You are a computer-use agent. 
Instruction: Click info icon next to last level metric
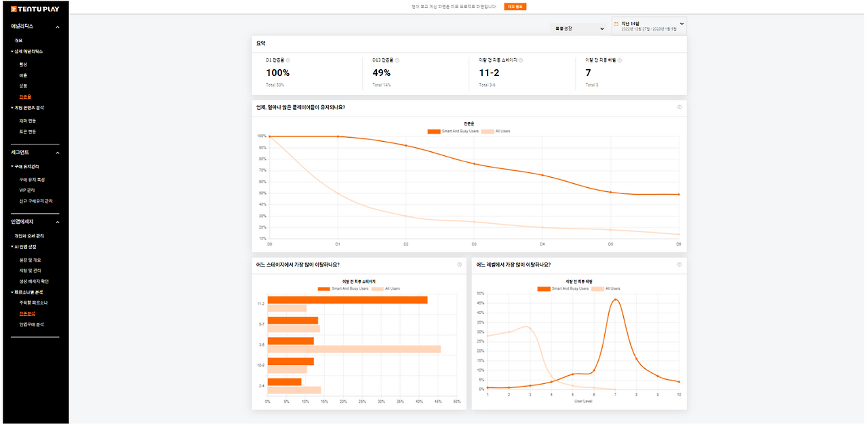click(620, 60)
